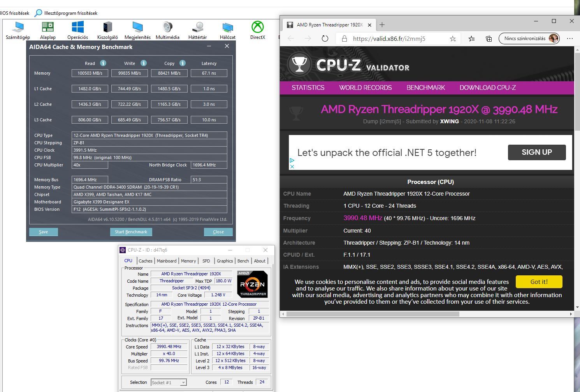Click the browser Back arrow
Image resolution: width=580 pixels, height=392 pixels.
coord(291,38)
